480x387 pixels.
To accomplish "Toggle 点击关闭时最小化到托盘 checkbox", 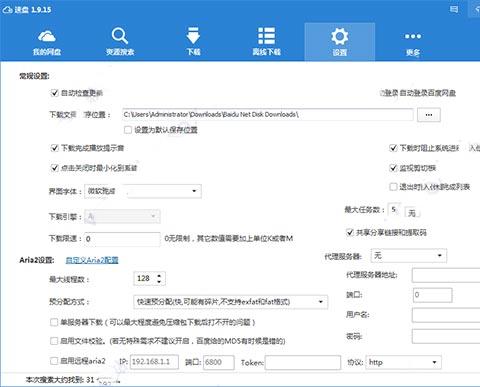I will 54,168.
